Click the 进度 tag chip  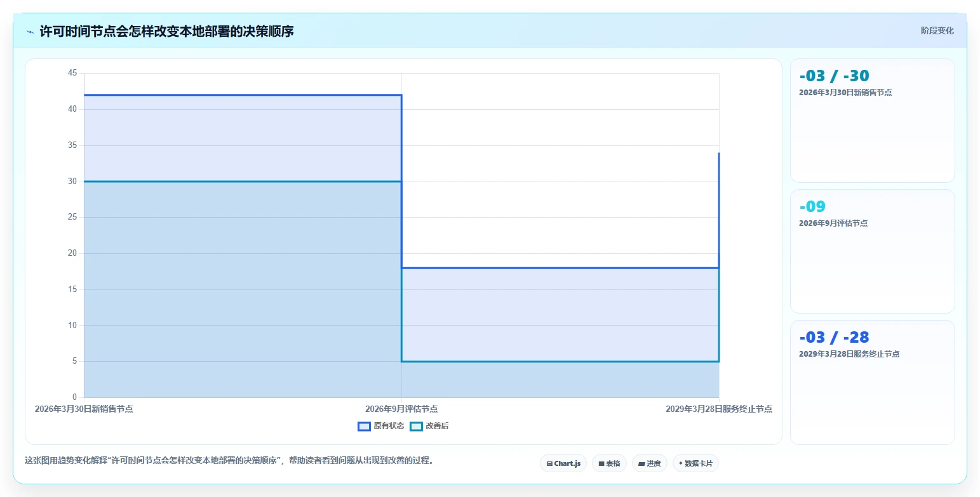point(650,463)
